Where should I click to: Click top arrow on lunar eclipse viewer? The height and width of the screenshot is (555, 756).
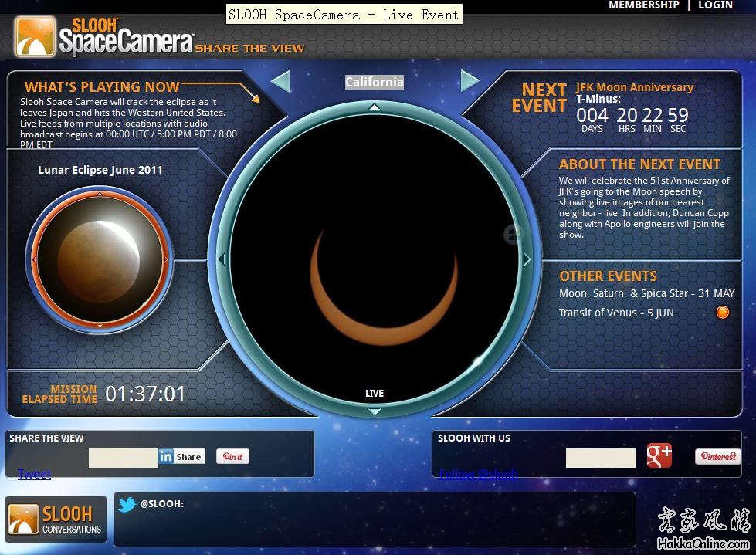pos(100,194)
